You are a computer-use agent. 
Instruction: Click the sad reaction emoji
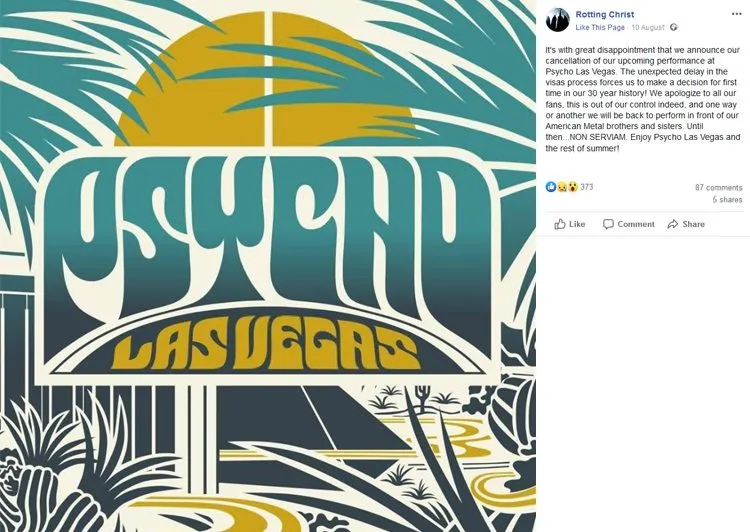coord(562,187)
